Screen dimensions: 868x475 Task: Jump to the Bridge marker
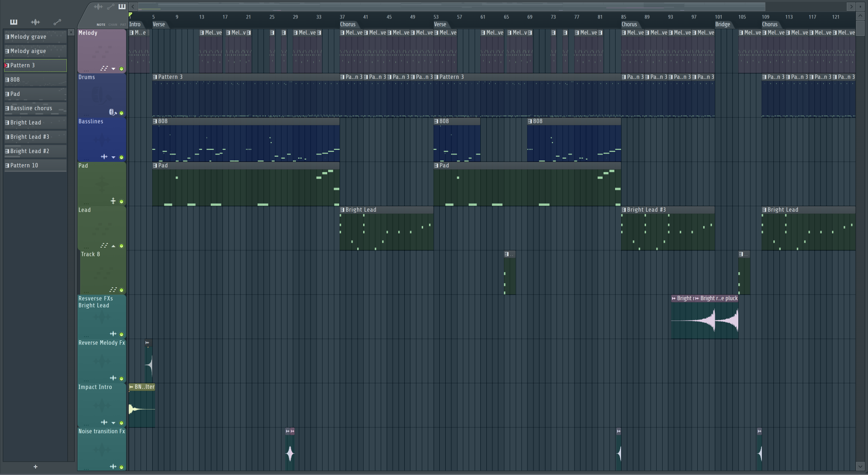pos(723,24)
